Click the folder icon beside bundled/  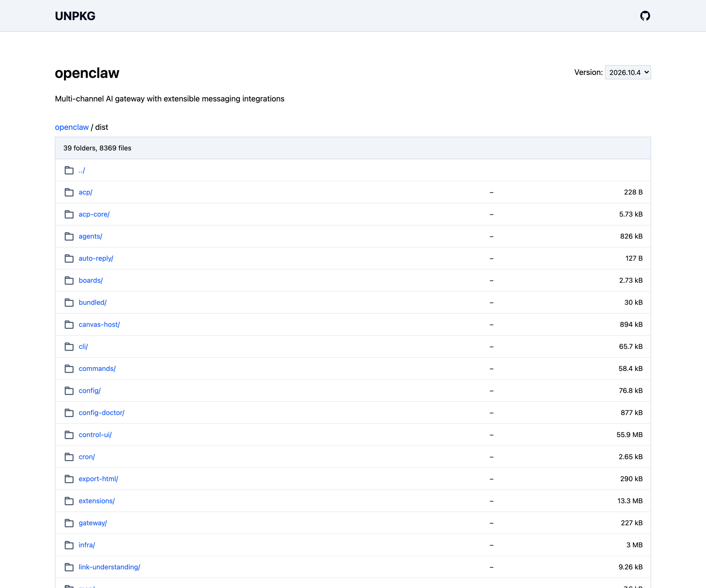tap(69, 302)
